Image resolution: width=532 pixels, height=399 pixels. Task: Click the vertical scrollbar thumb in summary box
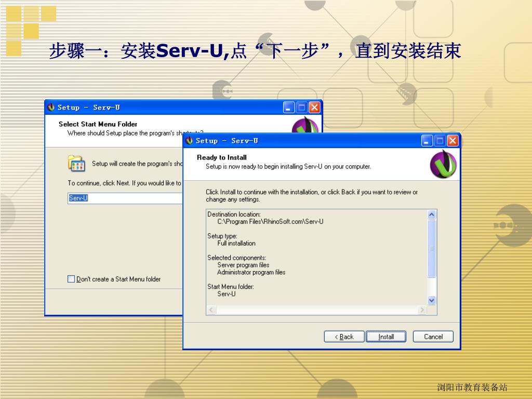point(432,248)
